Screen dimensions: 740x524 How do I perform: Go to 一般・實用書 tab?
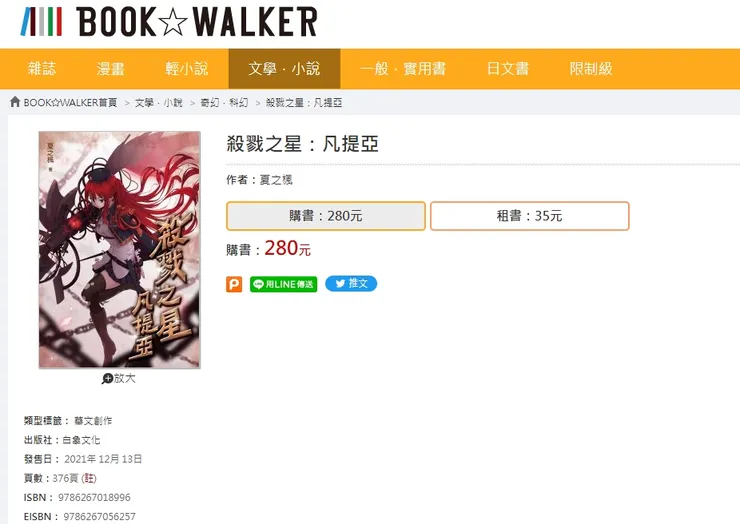point(403,69)
